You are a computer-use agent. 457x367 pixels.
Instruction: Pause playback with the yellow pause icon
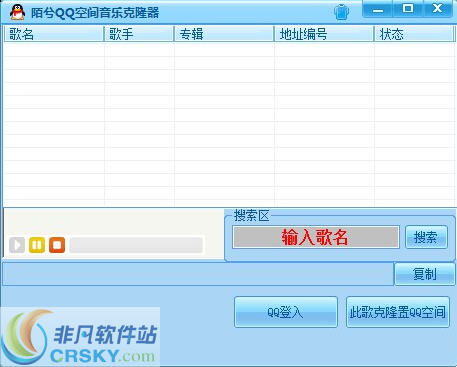coord(37,245)
